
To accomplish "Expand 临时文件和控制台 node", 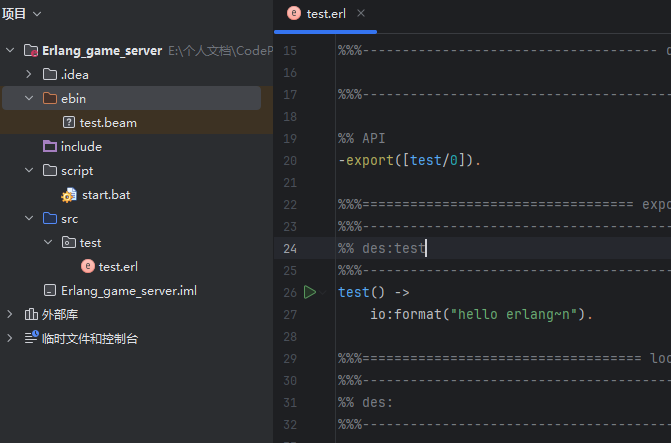I will 10,338.
